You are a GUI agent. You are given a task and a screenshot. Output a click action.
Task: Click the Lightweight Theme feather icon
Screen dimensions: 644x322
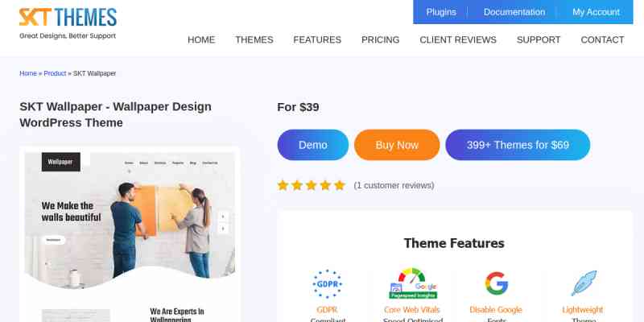(x=583, y=283)
